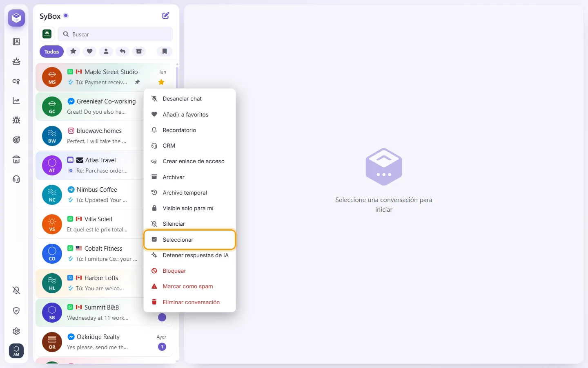Choose Desanclar chat from context menu
This screenshot has height=368, width=588.
tap(190, 99)
